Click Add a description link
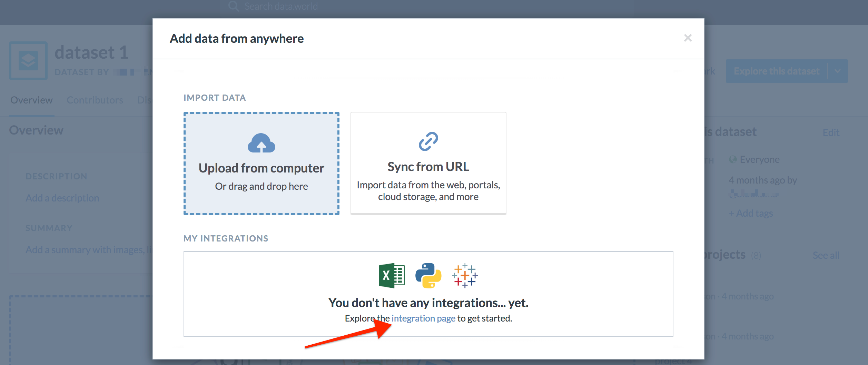The height and width of the screenshot is (365, 868). (62, 198)
